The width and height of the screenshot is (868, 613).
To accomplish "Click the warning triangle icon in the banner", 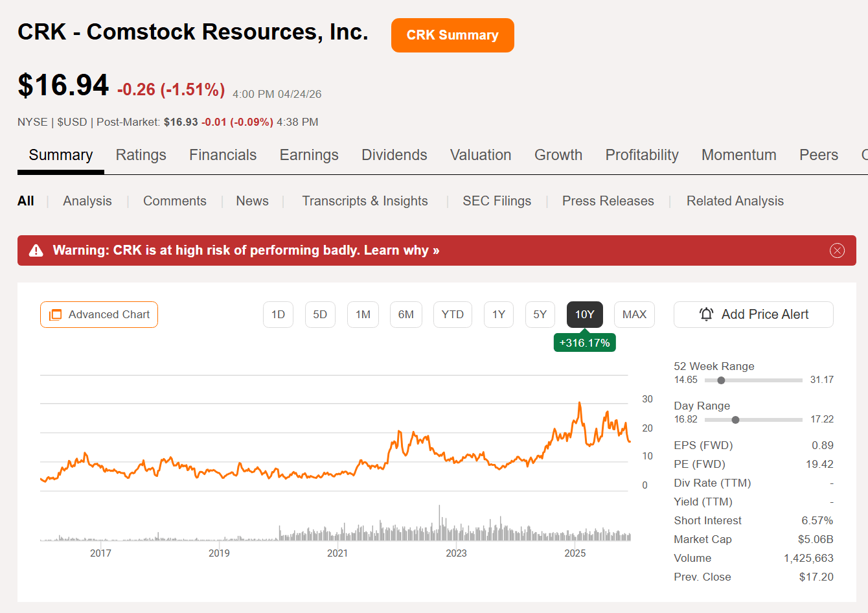I will point(36,251).
